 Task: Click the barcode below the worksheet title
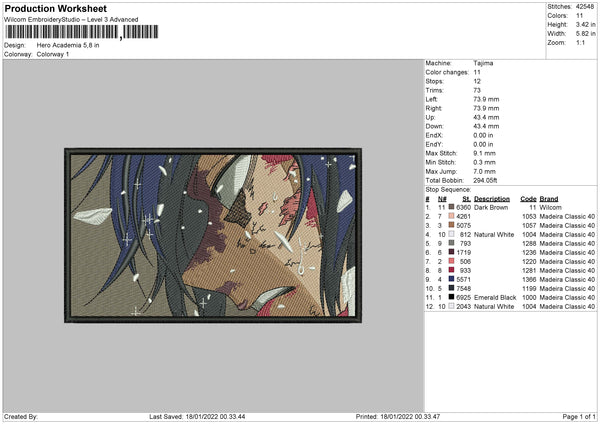coord(82,32)
